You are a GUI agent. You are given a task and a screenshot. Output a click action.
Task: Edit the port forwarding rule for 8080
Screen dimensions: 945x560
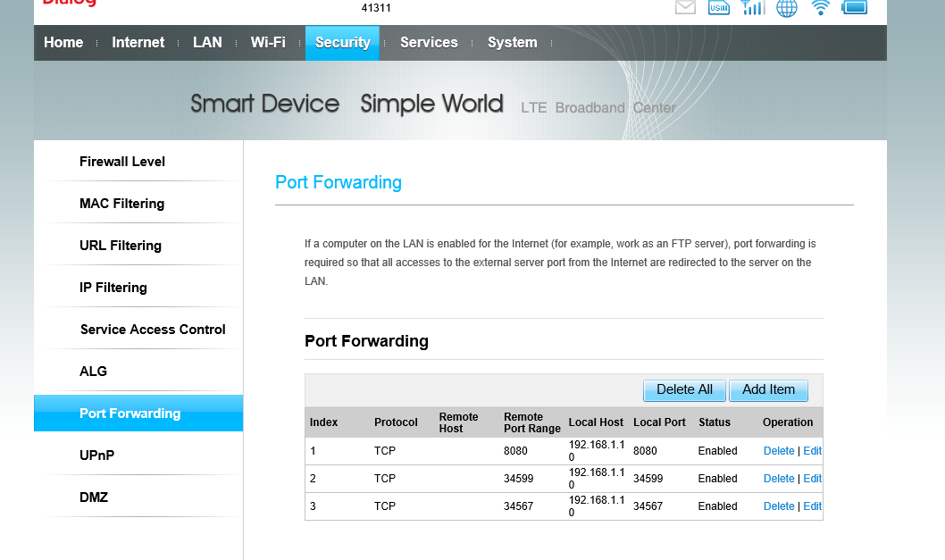click(x=812, y=450)
